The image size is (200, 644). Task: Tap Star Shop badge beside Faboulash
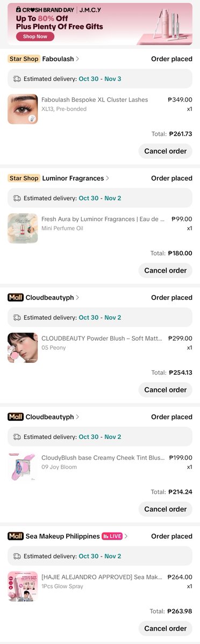coord(24,59)
